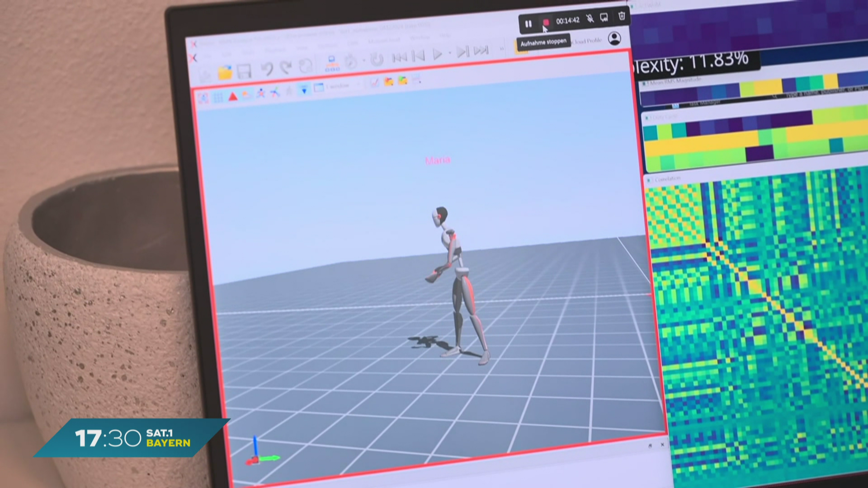The height and width of the screenshot is (488, 868).
Task: Select the Maria character label
Action: (437, 160)
